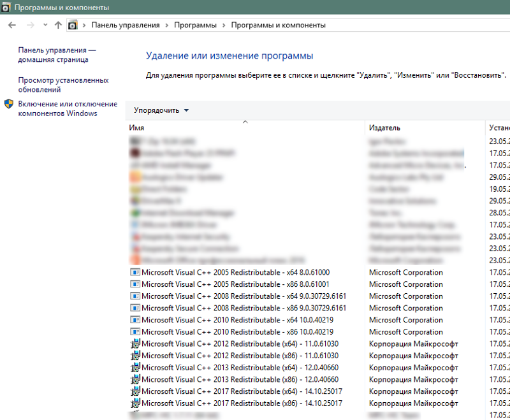Viewport: 510px width, 420px height.
Task: Click icon of Visual C++ 2005 x64 8.0.61000
Action: point(135,272)
